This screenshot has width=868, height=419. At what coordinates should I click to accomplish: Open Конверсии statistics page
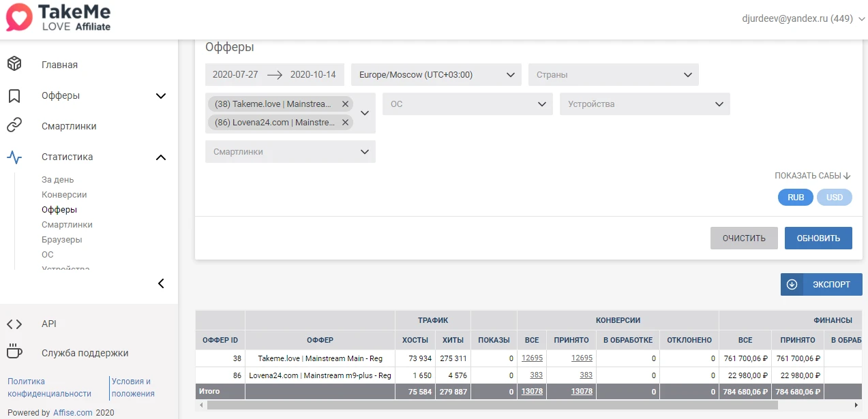(x=64, y=195)
